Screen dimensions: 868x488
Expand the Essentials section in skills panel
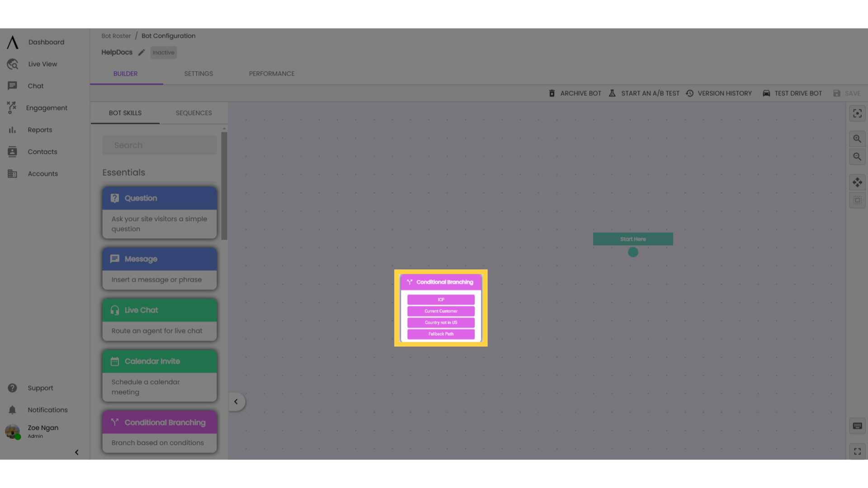coord(123,172)
